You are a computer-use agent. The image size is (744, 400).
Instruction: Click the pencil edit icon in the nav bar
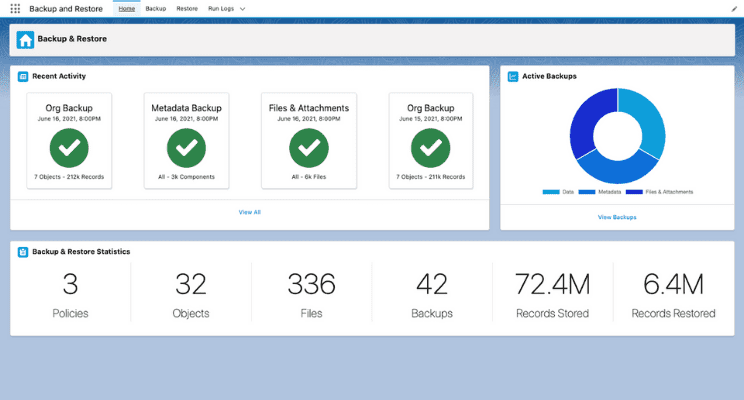tap(734, 8)
